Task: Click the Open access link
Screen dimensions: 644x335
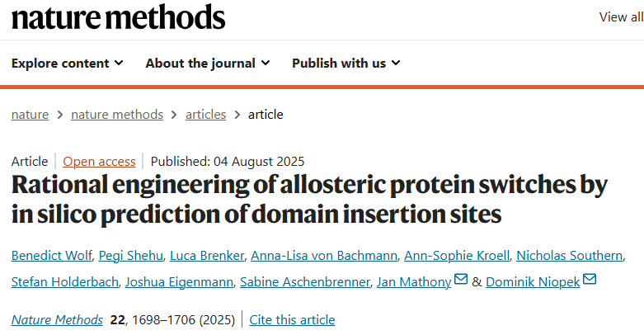Action: 99,162
